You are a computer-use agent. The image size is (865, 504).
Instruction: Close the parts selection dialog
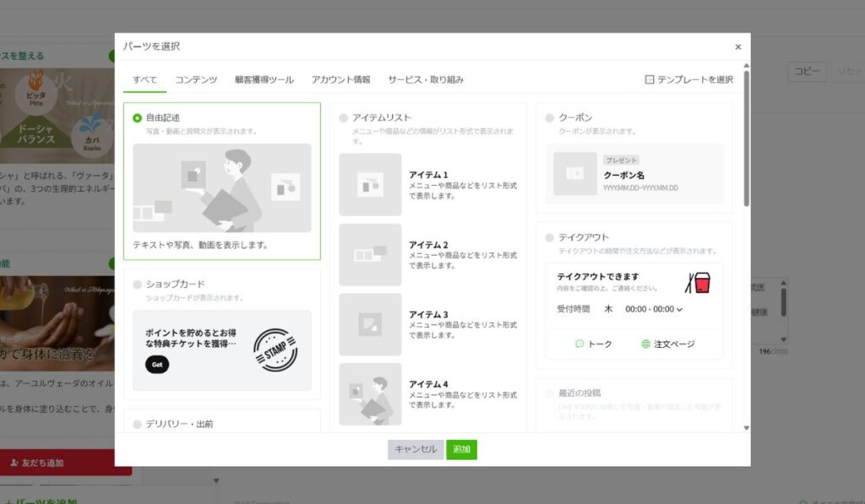pyautogui.click(x=737, y=47)
